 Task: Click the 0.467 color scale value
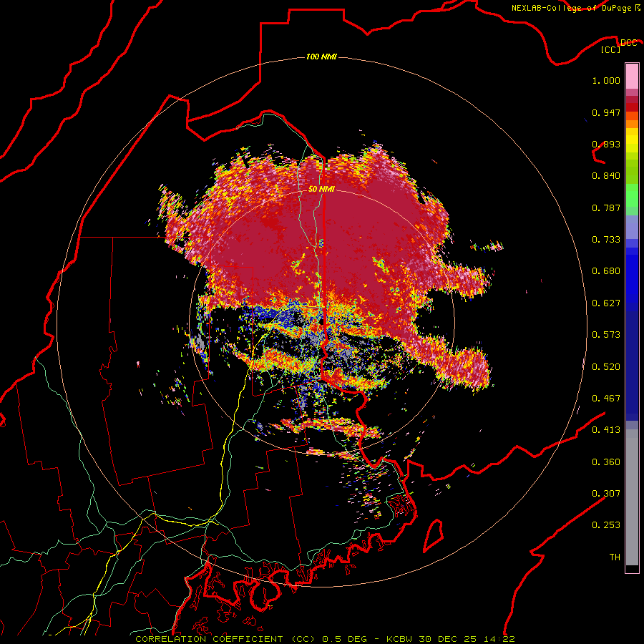pos(606,399)
